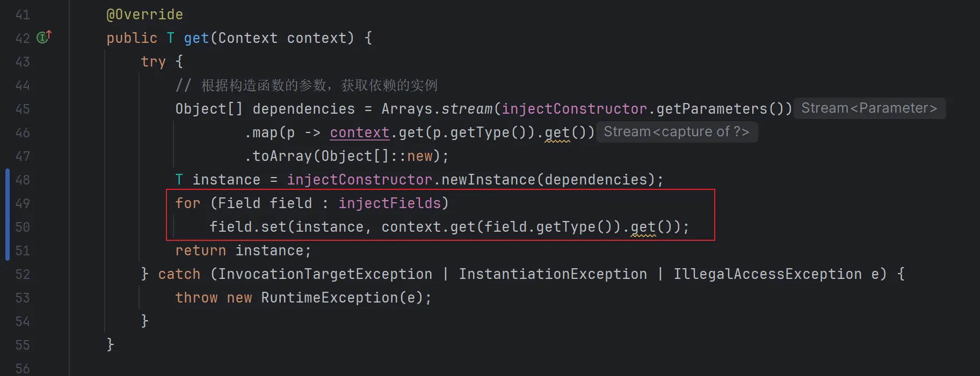Click line number 56 in the gutter
The image size is (980, 376).
click(23, 368)
